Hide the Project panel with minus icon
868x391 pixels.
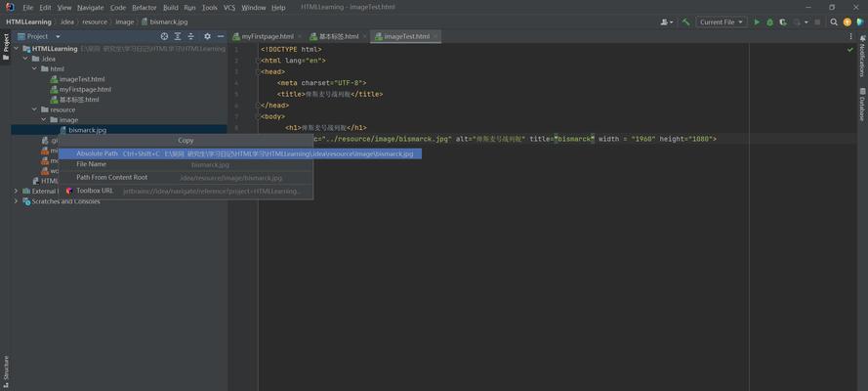221,36
